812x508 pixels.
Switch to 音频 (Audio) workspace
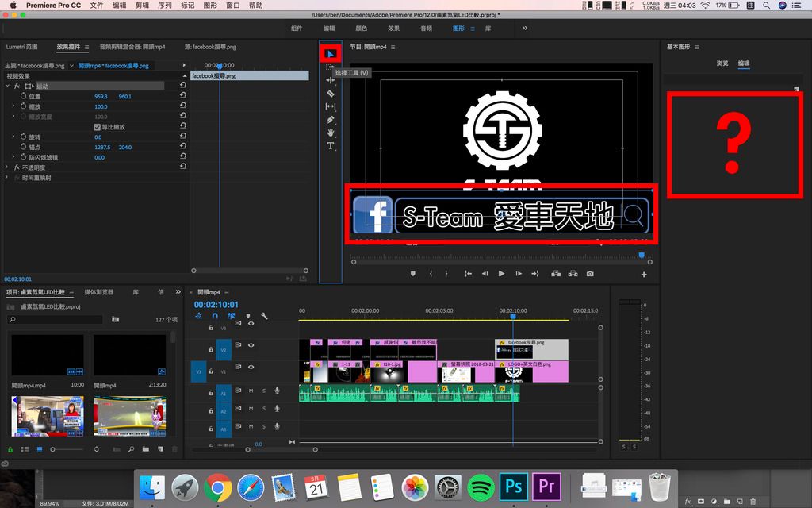pos(426,29)
